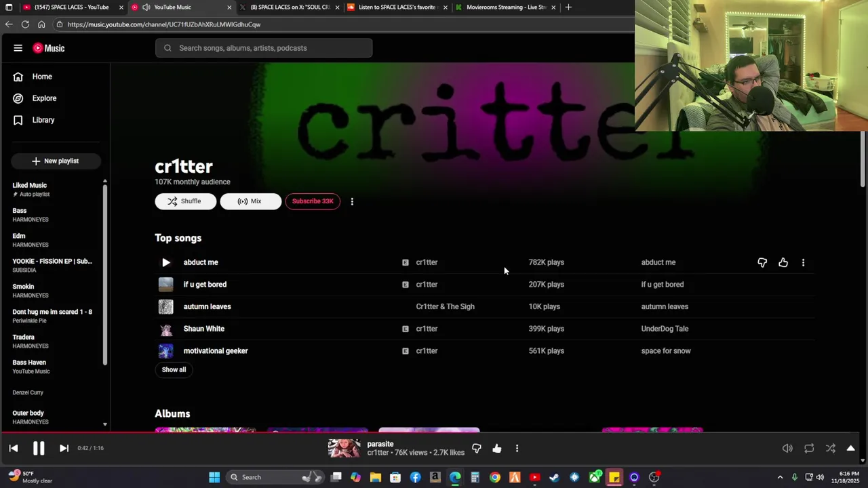The width and height of the screenshot is (868, 488).
Task: Open Cr1tter & The Sigh artist link
Action: point(445,306)
